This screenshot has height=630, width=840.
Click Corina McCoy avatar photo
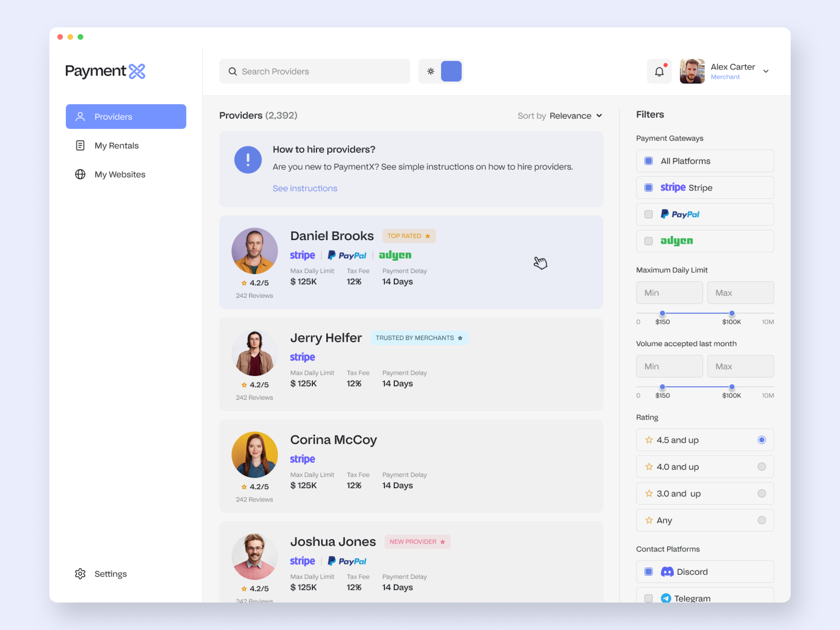click(254, 455)
